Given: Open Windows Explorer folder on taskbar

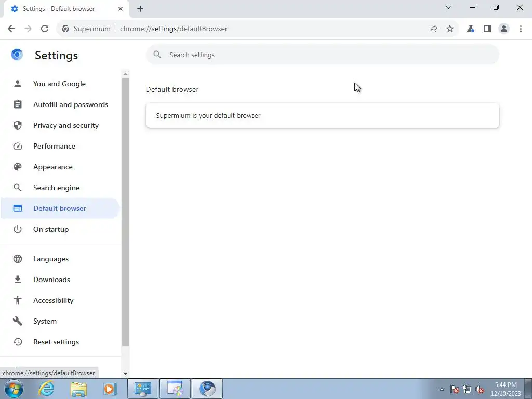Looking at the screenshot, I should point(79,389).
